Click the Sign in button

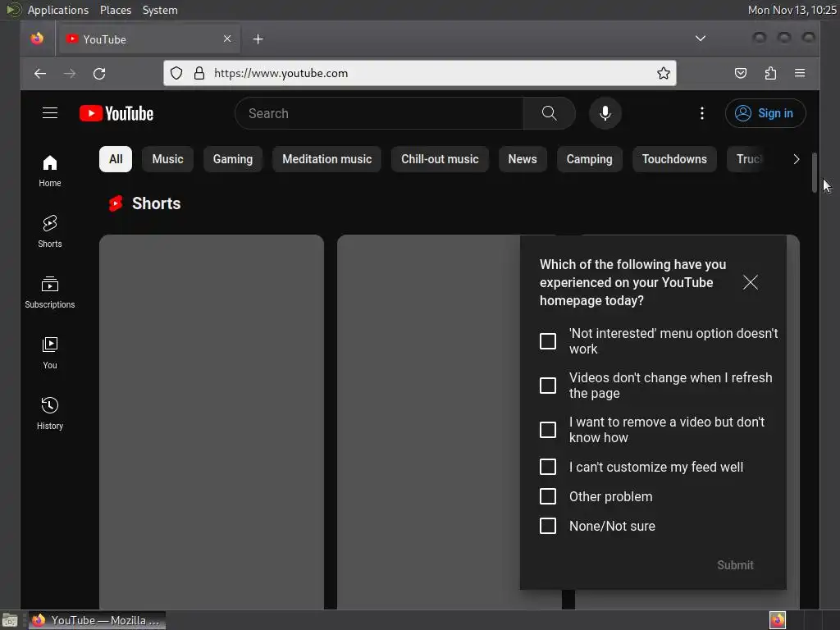[x=765, y=113]
